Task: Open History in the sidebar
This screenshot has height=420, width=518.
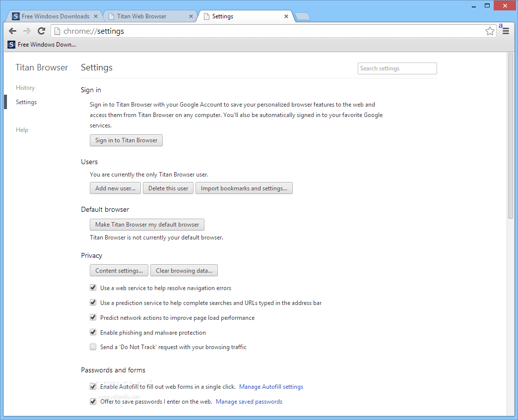Action: coord(25,87)
